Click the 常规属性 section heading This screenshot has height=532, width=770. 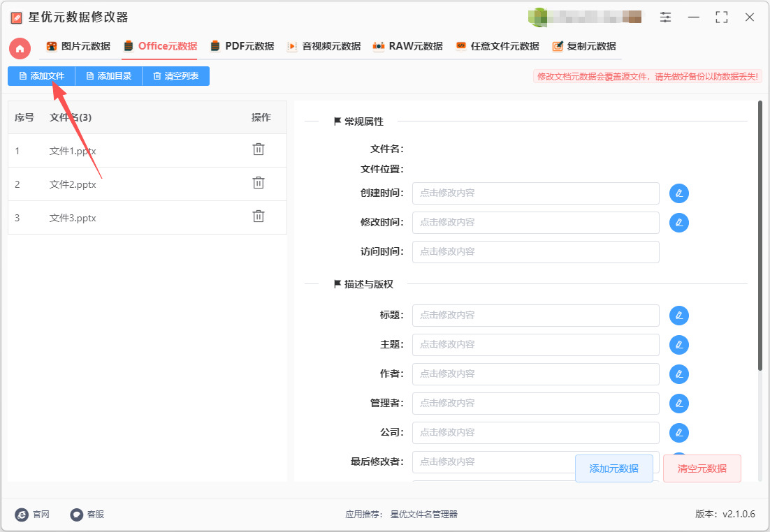[x=359, y=121]
